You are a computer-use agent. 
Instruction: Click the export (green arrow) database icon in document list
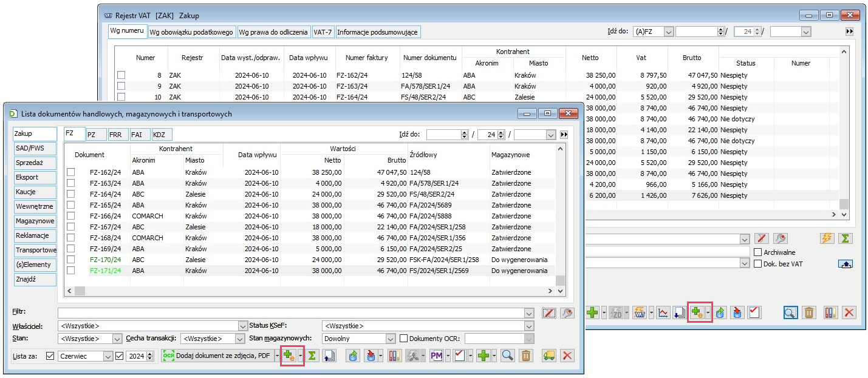coord(352,356)
